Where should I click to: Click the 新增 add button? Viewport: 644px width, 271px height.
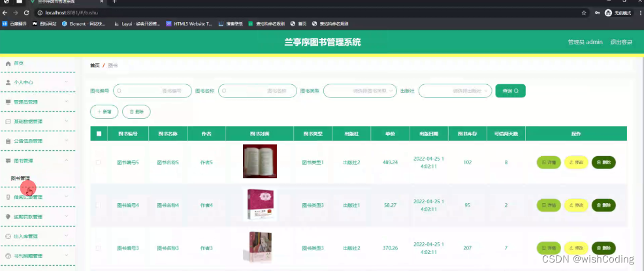coord(105,112)
